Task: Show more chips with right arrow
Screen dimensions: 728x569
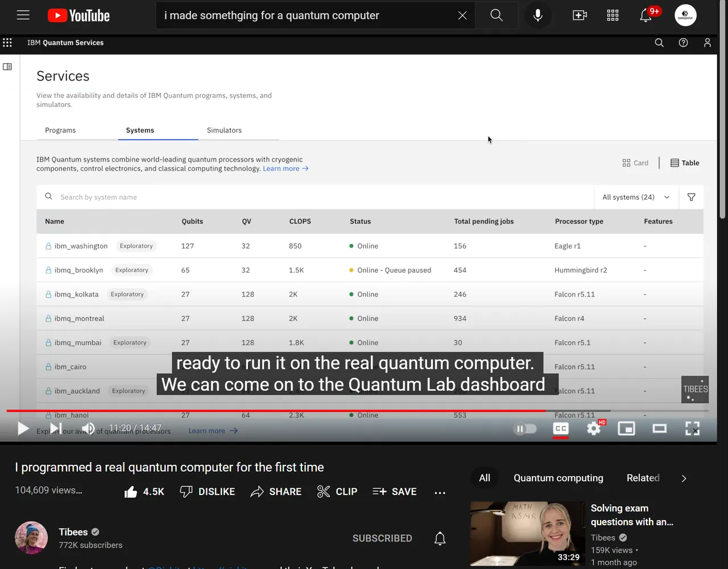Action: [684, 478]
